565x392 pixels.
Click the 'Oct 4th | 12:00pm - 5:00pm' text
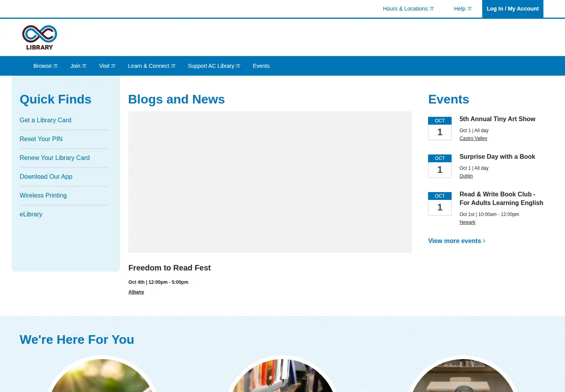[x=158, y=282]
